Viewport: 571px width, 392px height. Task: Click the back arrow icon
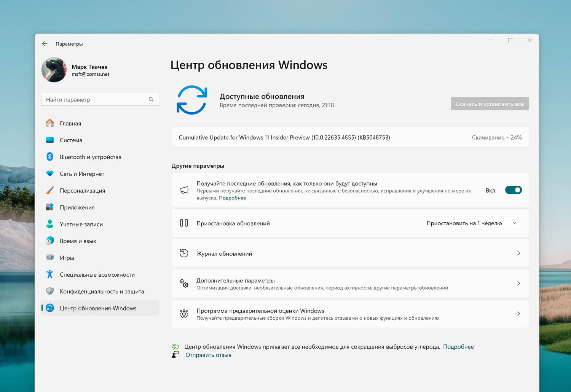point(45,44)
